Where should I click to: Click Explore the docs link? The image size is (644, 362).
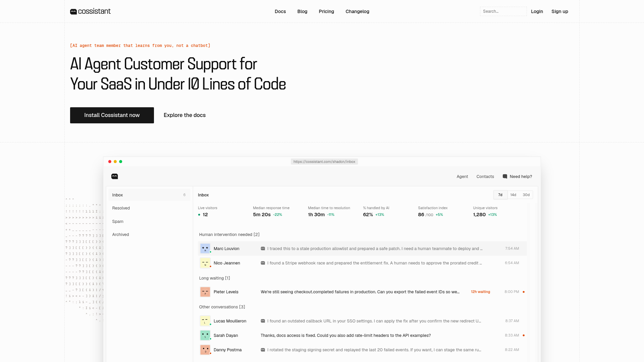184,115
